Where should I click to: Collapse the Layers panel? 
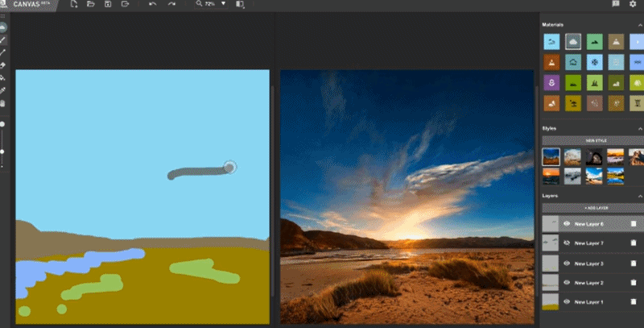tap(640, 196)
